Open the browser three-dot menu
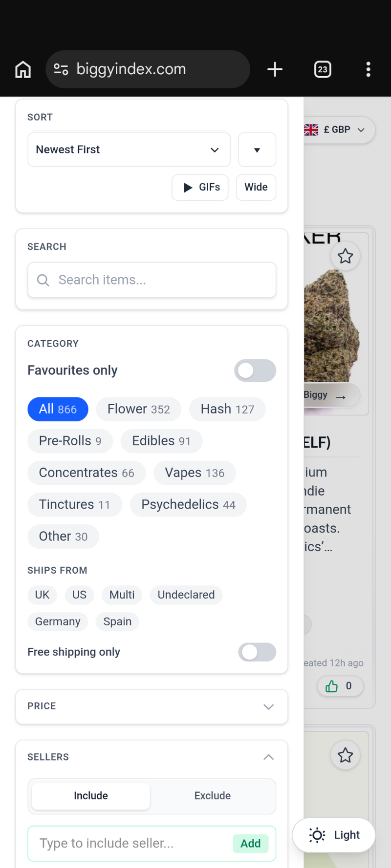The image size is (391, 868). pos(368,69)
